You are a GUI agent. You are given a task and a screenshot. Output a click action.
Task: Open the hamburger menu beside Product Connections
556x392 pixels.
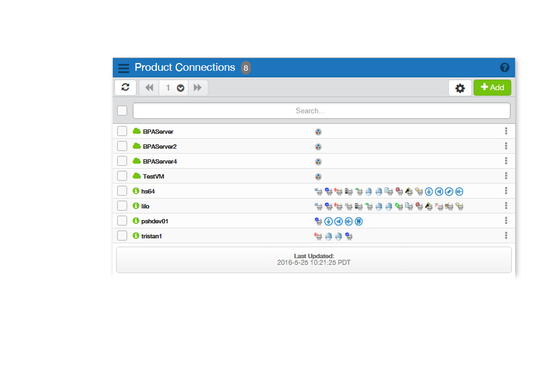tap(123, 68)
